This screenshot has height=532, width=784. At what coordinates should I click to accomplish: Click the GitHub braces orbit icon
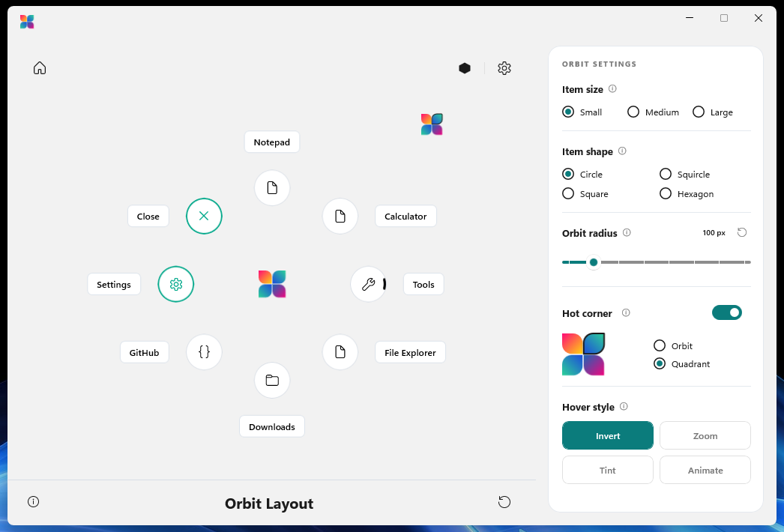click(x=204, y=352)
